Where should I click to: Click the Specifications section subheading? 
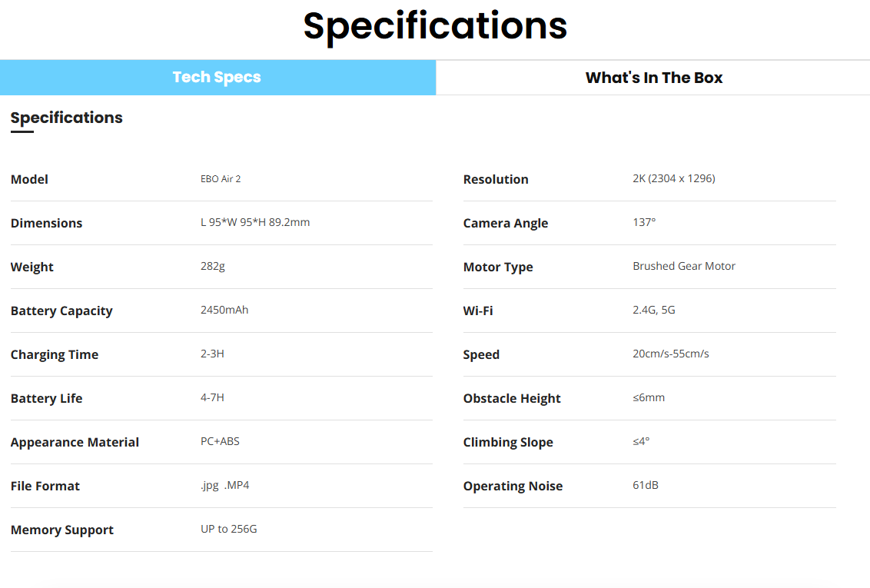point(67,118)
